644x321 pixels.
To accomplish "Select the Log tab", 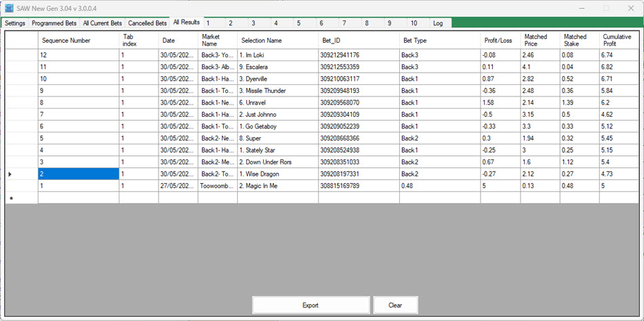I will point(438,23).
